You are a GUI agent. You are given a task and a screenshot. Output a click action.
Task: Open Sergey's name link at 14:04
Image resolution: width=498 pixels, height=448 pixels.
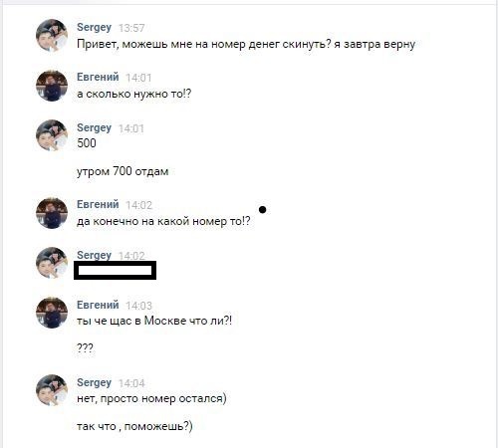pyautogui.click(x=94, y=382)
